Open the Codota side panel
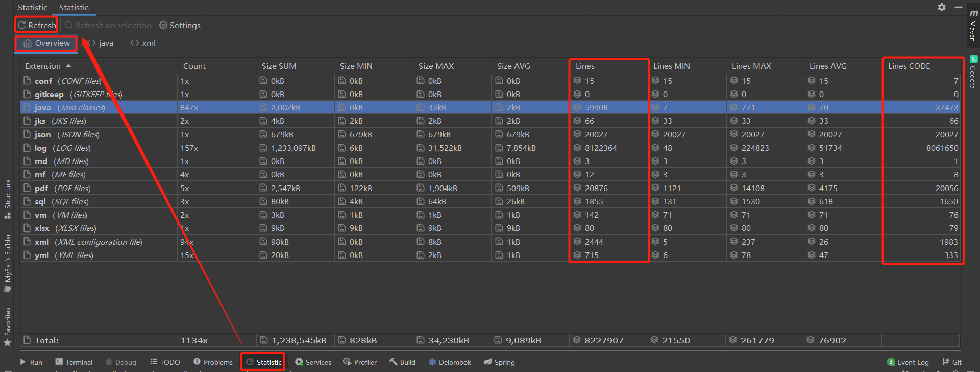The width and height of the screenshot is (980, 372). tap(973, 72)
